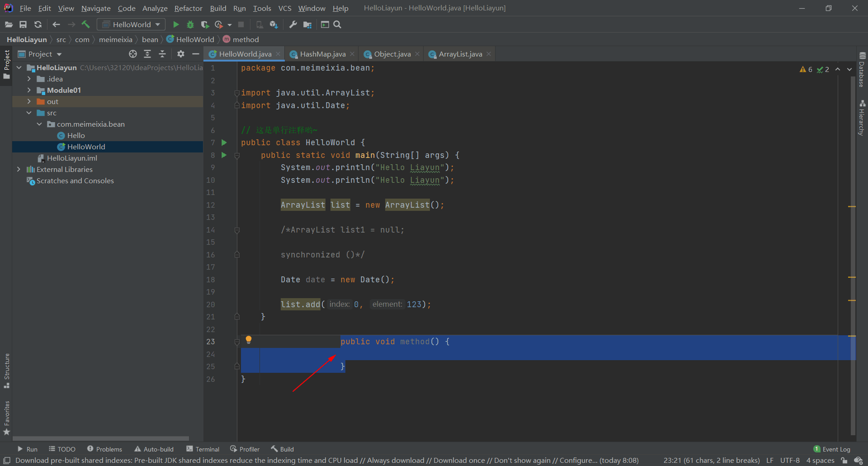Click the warnings indicator showing 6
Viewport: 868px width, 466px height.
tap(806, 69)
